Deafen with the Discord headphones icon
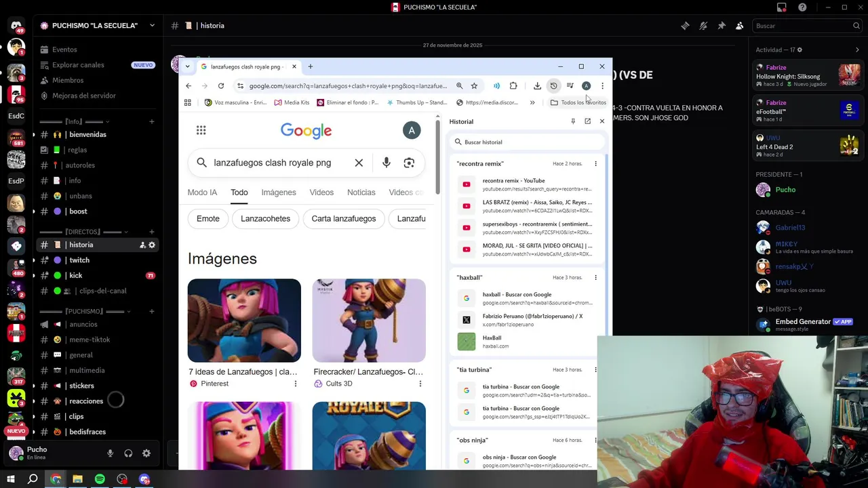Viewport: 868px width, 488px height. pos(128,453)
